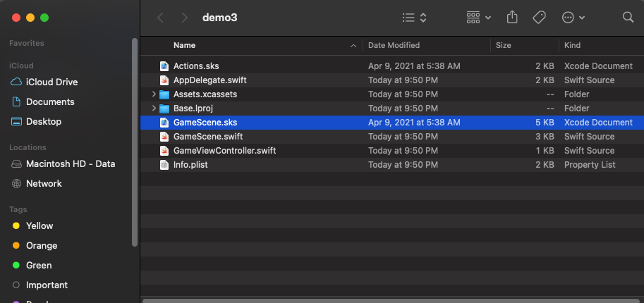Open the More actions ellipsis menu
The width and height of the screenshot is (644, 303).
(x=573, y=18)
